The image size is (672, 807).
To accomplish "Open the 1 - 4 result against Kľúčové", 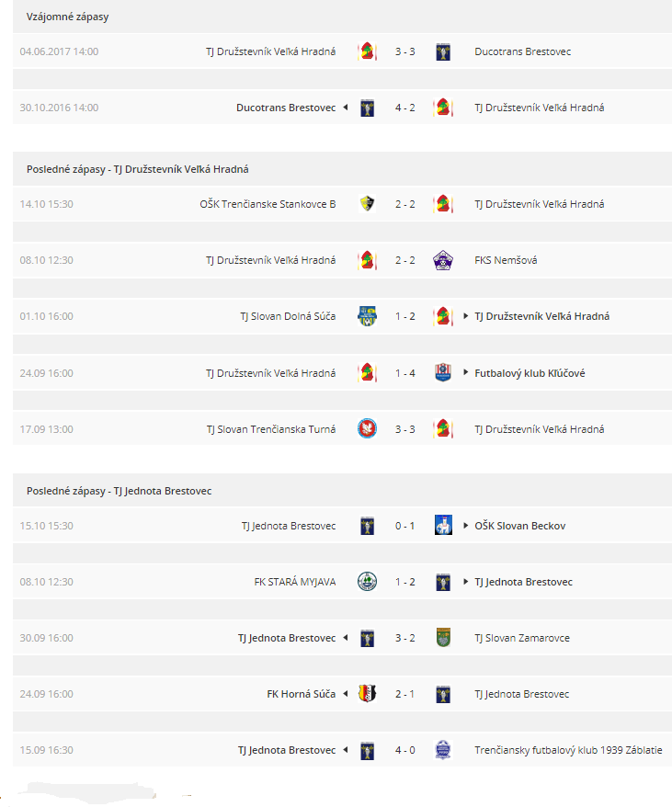I will tap(405, 373).
